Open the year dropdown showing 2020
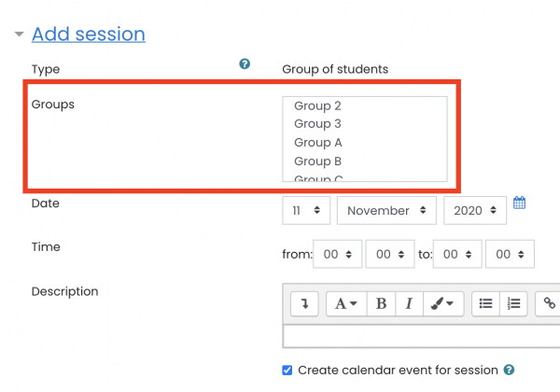Image resolution: width=560 pixels, height=392 pixels. [x=475, y=210]
